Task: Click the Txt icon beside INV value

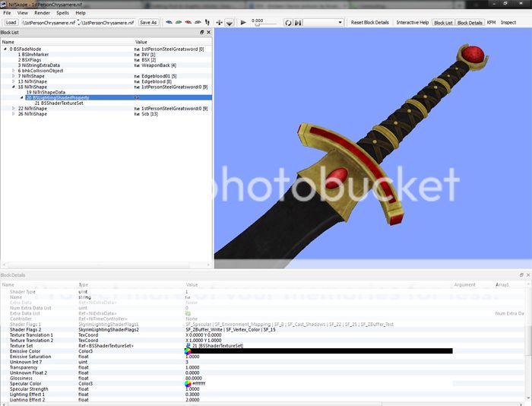Action: tap(137, 55)
